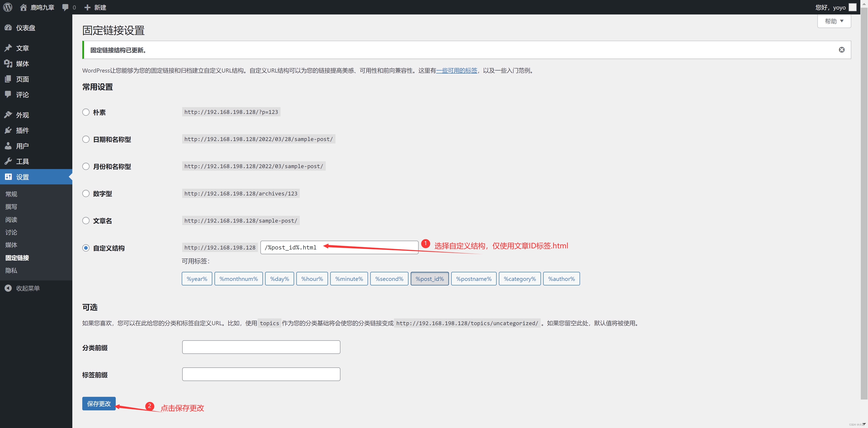
Task: Select the 日期和名称型 radio option
Action: pos(86,139)
